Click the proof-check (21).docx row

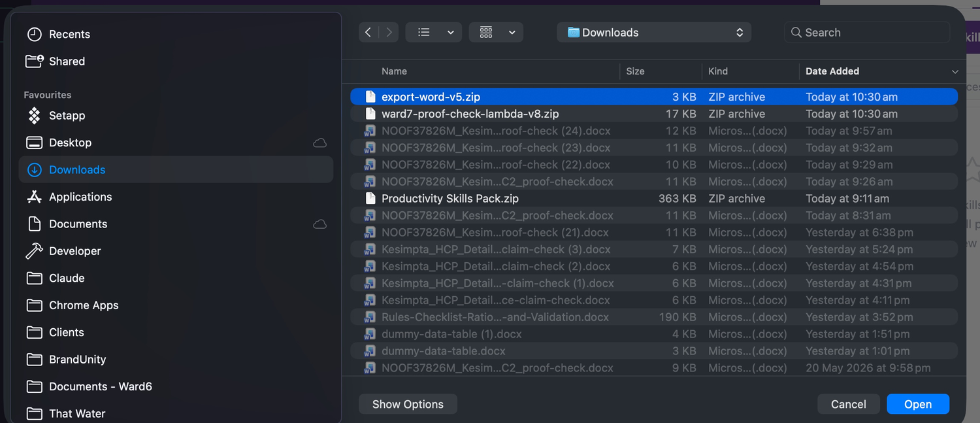click(x=654, y=232)
